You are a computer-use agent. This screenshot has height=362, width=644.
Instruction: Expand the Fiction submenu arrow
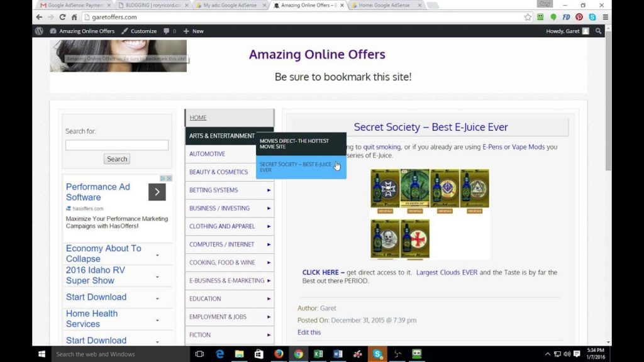click(269, 334)
